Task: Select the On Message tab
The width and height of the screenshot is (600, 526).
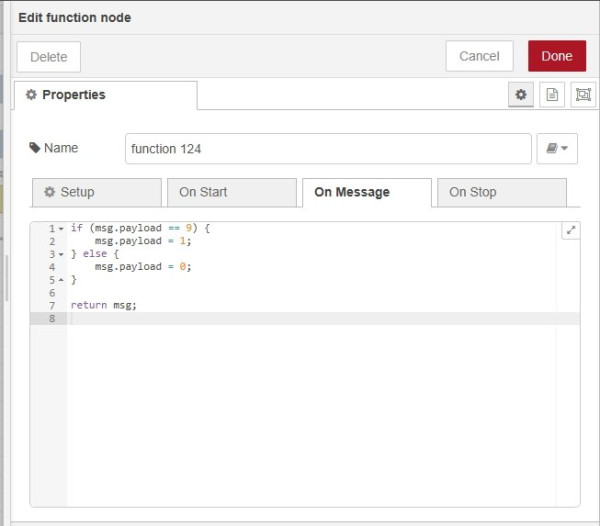Action: (352, 192)
